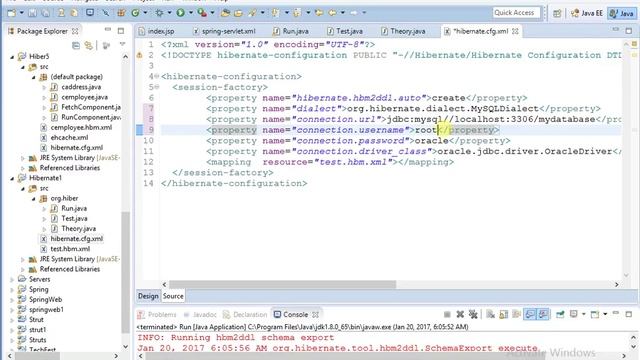Open the New file dropdown arrow
This screenshot has height=360, width=640.
pyautogui.click(x=21, y=13)
